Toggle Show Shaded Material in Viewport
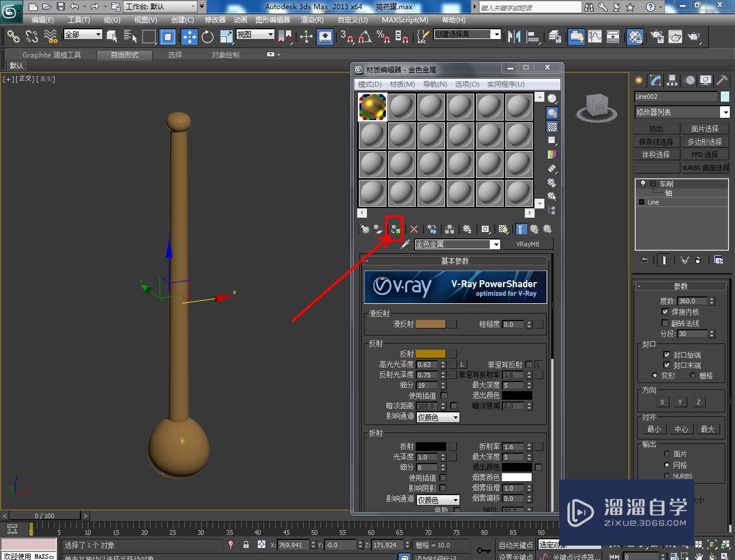Viewport: 735px width, 560px height. pyautogui.click(x=504, y=229)
